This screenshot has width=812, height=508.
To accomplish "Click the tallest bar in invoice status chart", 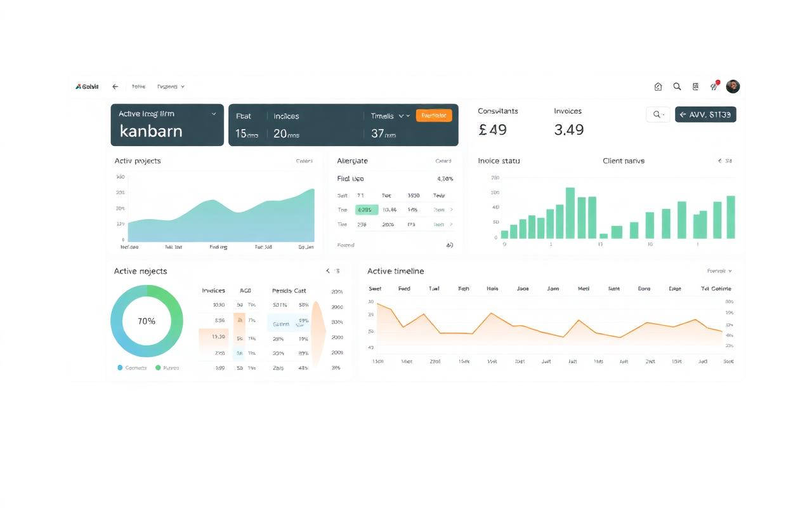I will pos(570,213).
